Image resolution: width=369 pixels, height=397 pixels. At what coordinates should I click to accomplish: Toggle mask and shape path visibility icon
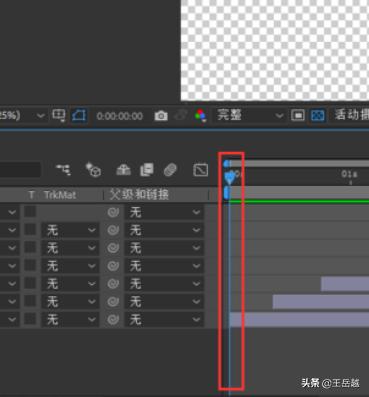(79, 116)
